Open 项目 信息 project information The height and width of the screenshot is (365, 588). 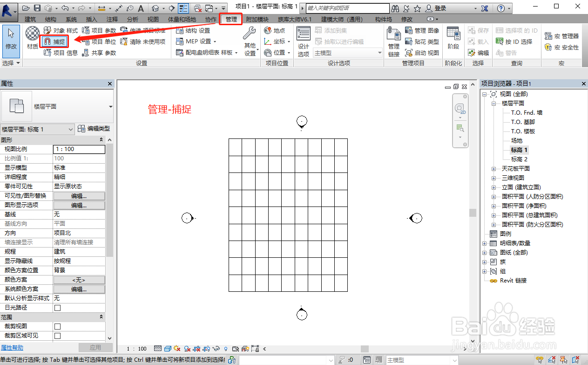click(61, 53)
